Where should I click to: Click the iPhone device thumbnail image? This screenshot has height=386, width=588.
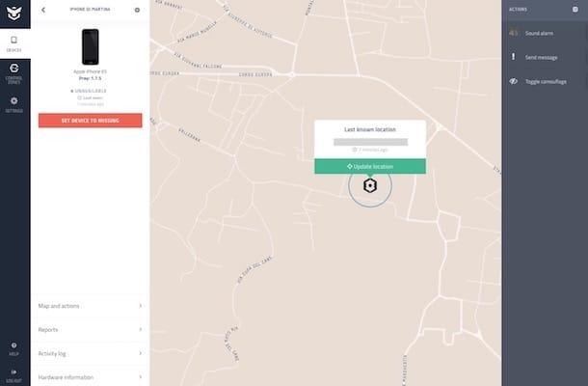(91, 46)
